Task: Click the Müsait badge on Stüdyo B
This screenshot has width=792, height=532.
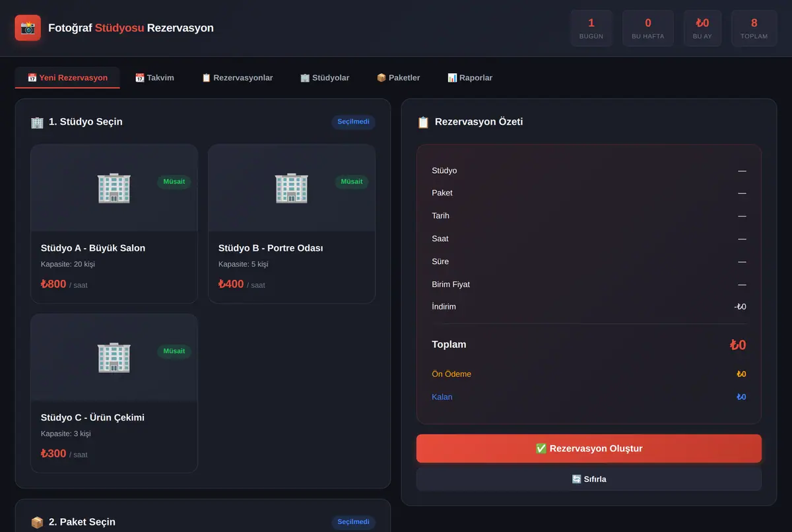Action: pyautogui.click(x=352, y=182)
